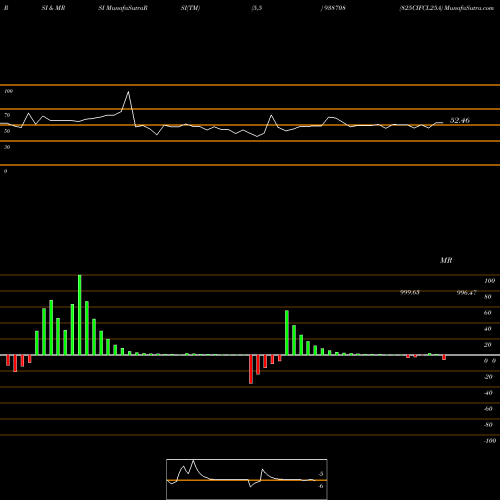Click the '938708' code in header
Viewport: 500px width, 500px height.
pyautogui.click(x=334, y=8)
